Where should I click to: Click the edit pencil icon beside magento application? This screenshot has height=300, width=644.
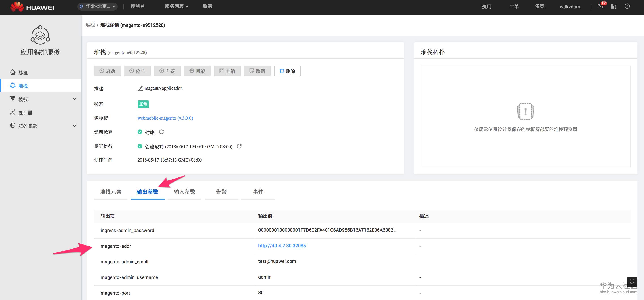140,88
